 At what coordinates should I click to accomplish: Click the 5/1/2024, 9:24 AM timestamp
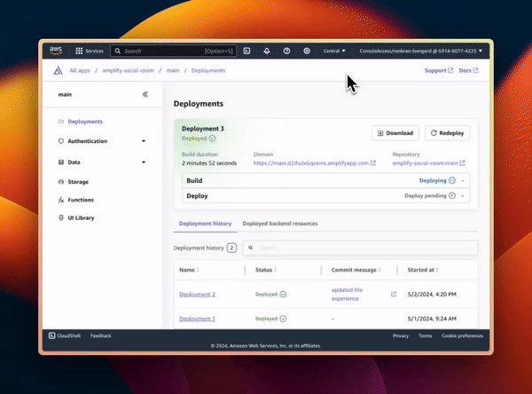(432, 319)
